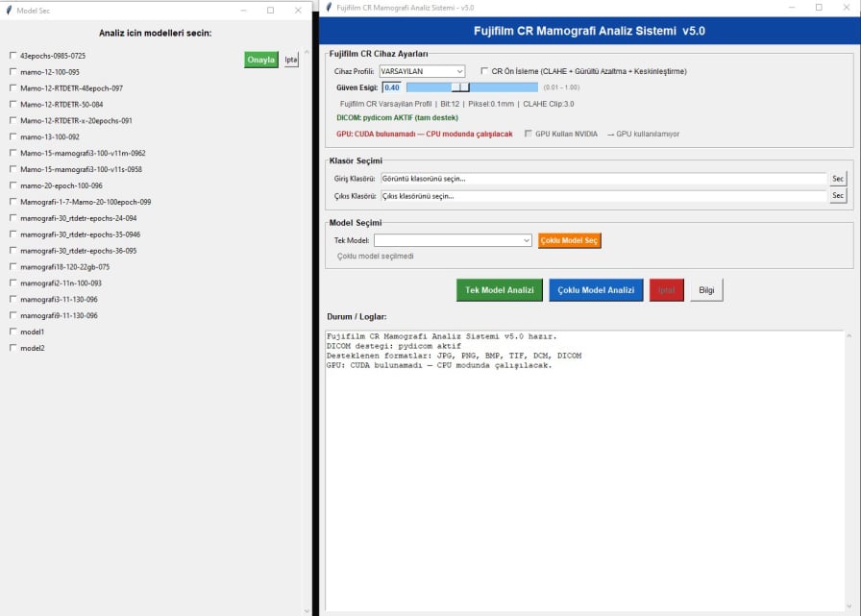861x616 pixels.
Task: Click the Model Sec window feather icon
Action: click(9, 11)
